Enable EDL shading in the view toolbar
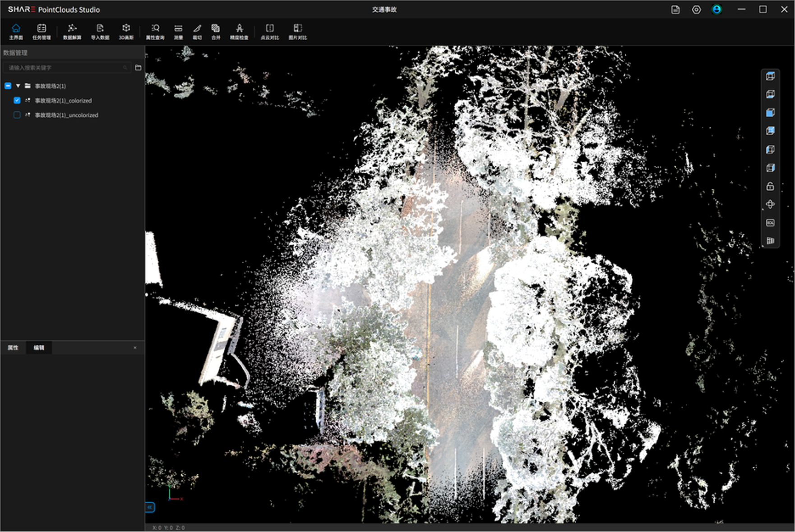 click(771, 223)
